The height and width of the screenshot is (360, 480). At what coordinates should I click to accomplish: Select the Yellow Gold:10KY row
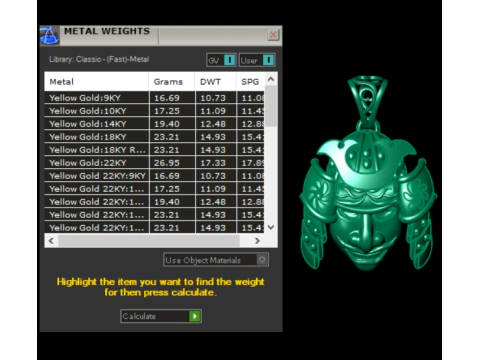[x=154, y=111]
